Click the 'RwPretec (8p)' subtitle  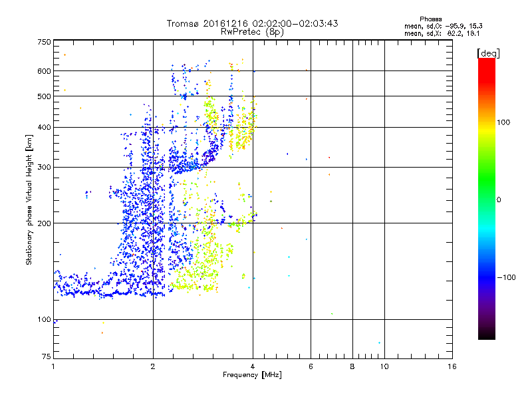tap(252, 32)
